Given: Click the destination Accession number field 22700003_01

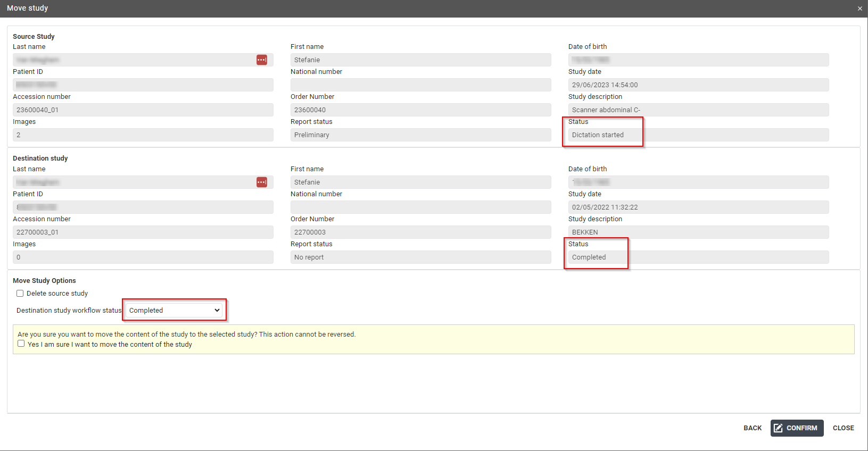Looking at the screenshot, I should (x=143, y=232).
